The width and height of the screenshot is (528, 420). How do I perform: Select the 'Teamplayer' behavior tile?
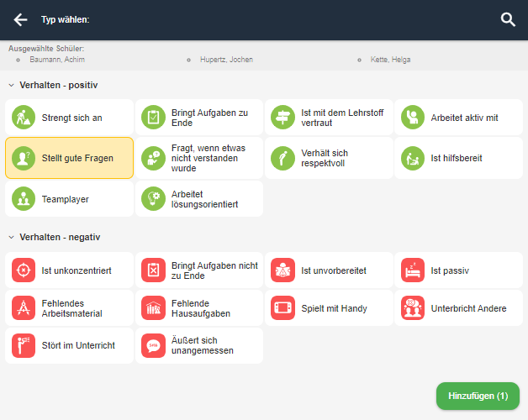[x=70, y=199]
